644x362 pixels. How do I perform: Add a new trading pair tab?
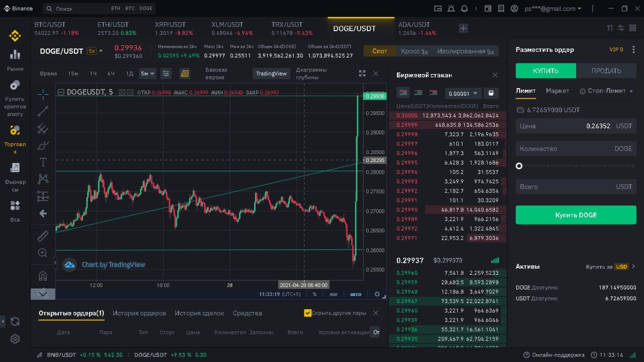(463, 28)
